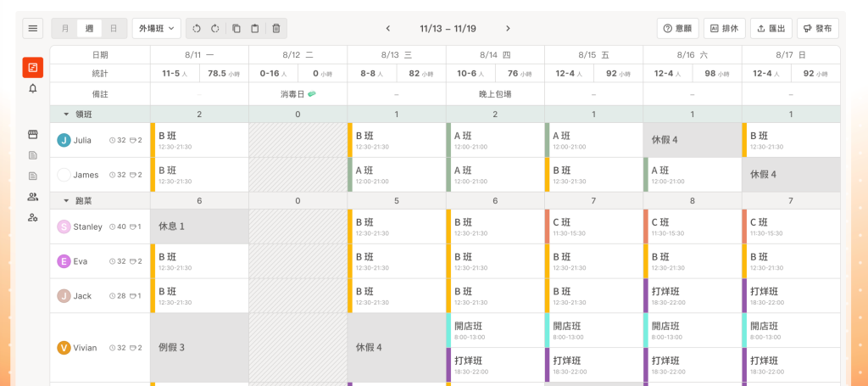Open the 外場班 dropdown

[x=157, y=28]
